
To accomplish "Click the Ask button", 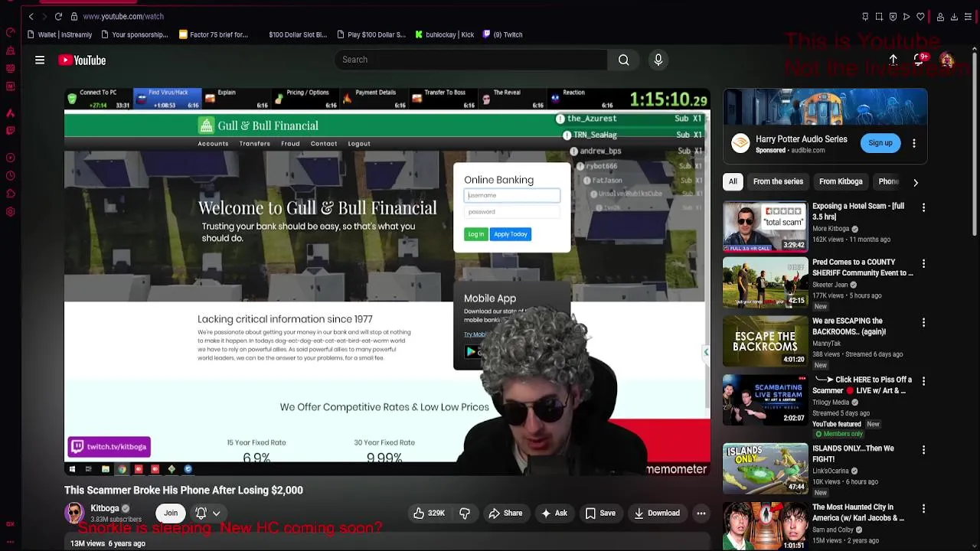I will pos(554,514).
